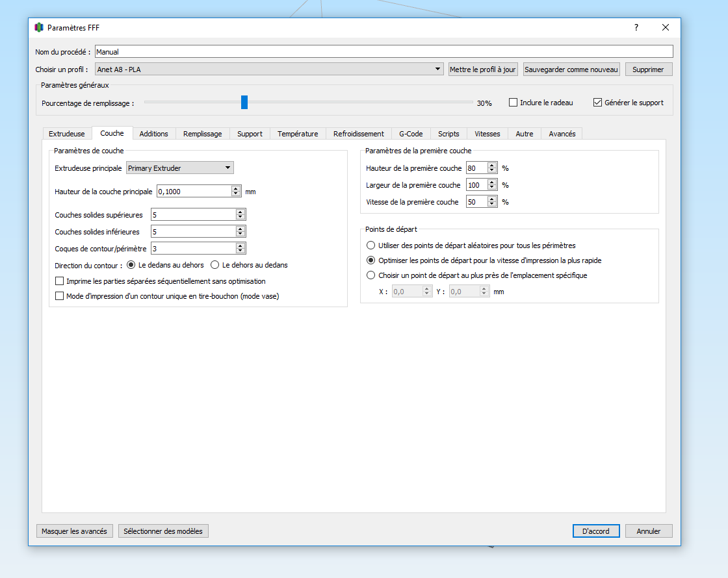
Task: Click Hauteur de la première couche field
Action: click(477, 168)
